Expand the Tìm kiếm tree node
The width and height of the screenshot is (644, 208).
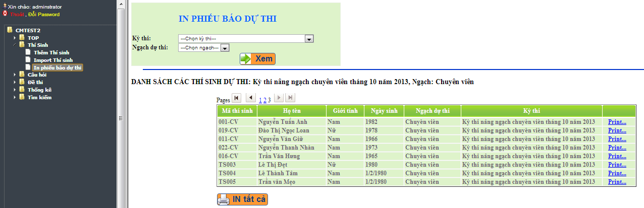[x=15, y=97]
